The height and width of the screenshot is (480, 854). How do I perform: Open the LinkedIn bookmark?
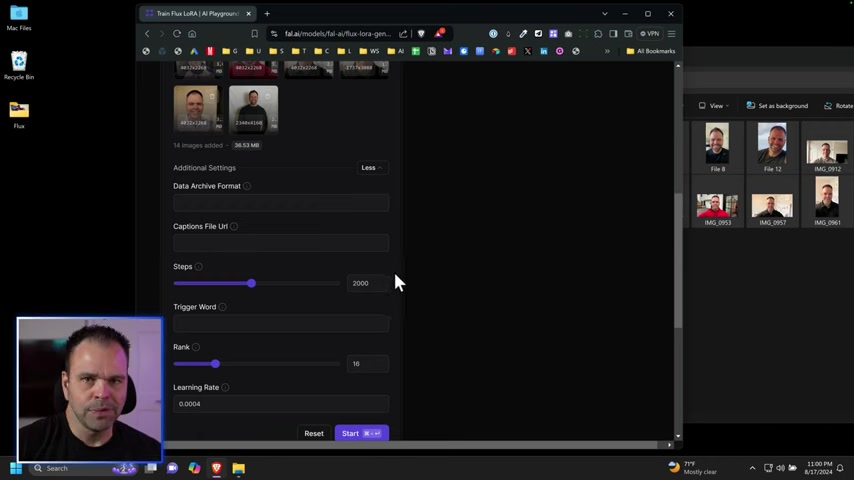544,51
